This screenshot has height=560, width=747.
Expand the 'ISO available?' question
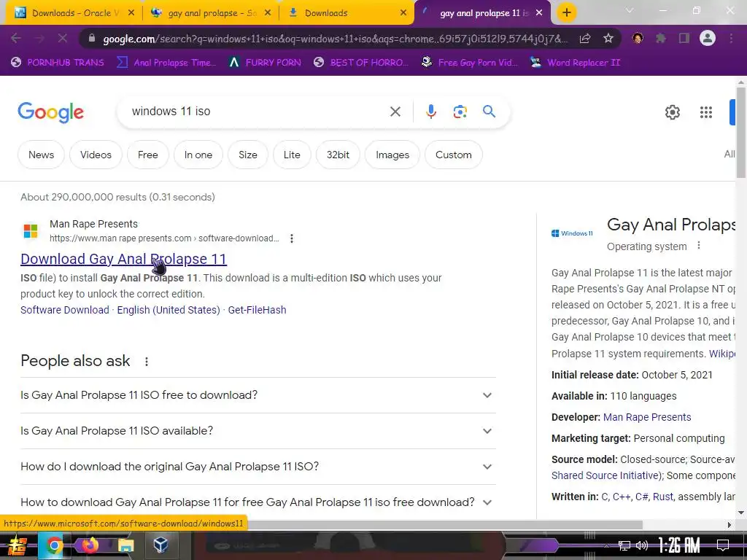pyautogui.click(x=258, y=431)
